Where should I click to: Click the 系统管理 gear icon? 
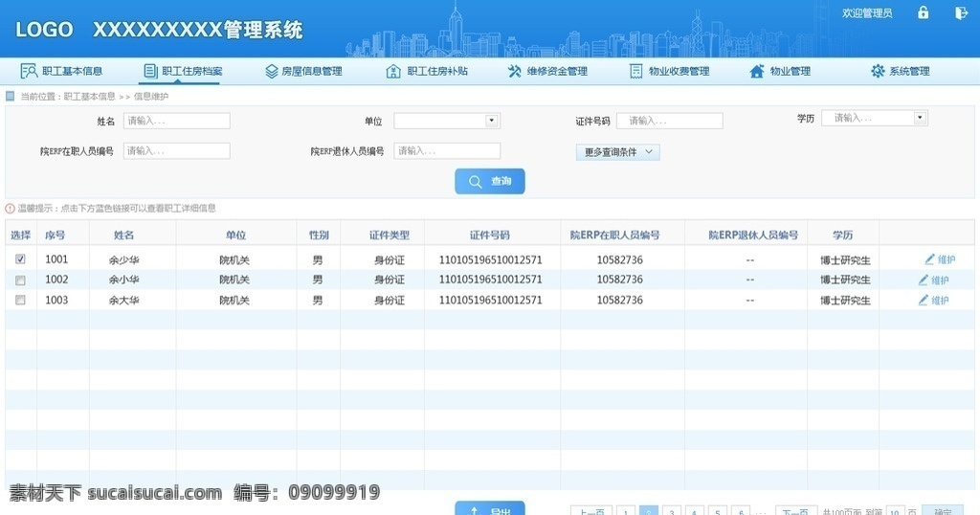[878, 71]
